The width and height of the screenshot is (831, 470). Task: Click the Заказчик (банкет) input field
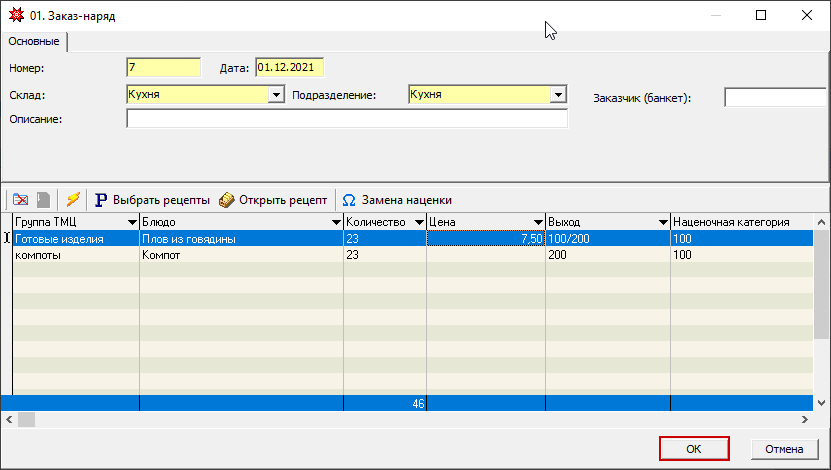[776, 97]
